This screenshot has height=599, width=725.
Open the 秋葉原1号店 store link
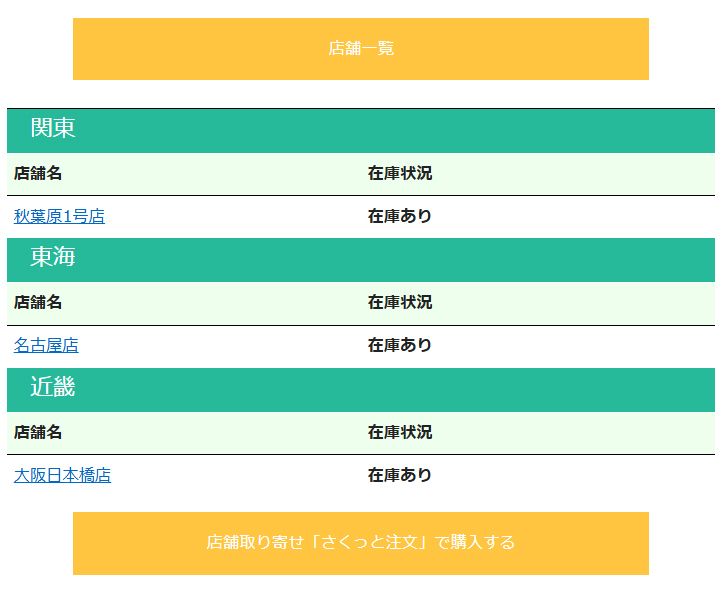(x=59, y=216)
